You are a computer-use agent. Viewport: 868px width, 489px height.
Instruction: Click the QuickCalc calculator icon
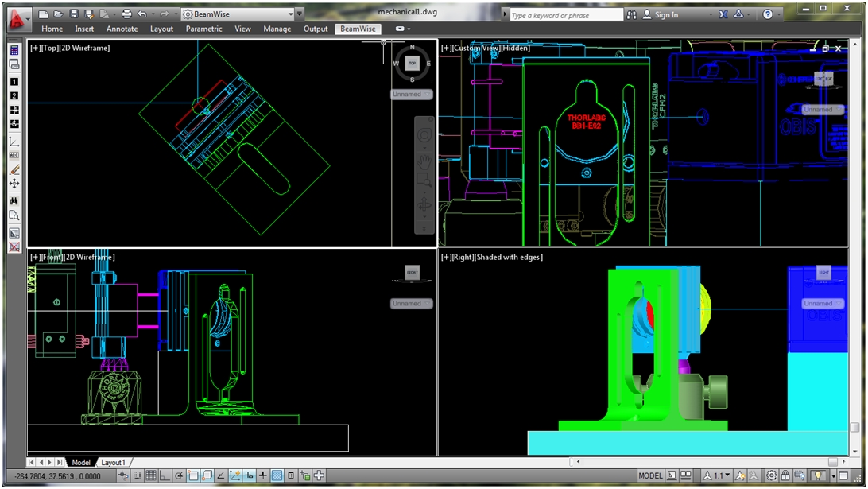click(x=14, y=51)
